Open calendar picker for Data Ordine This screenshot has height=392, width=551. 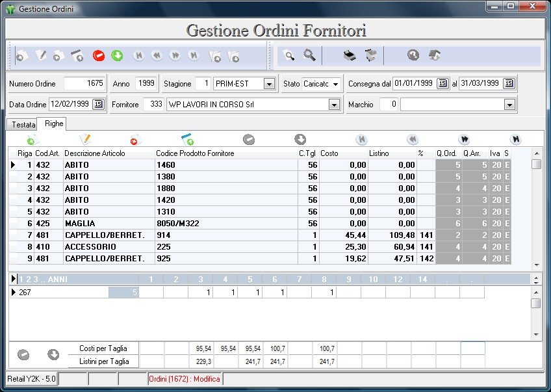coord(98,104)
